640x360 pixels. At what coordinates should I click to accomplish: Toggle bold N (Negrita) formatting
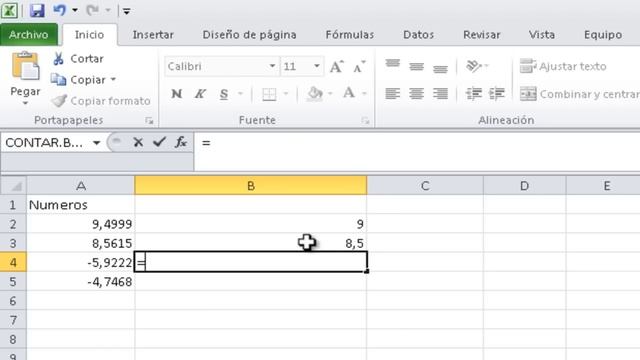tap(177, 94)
